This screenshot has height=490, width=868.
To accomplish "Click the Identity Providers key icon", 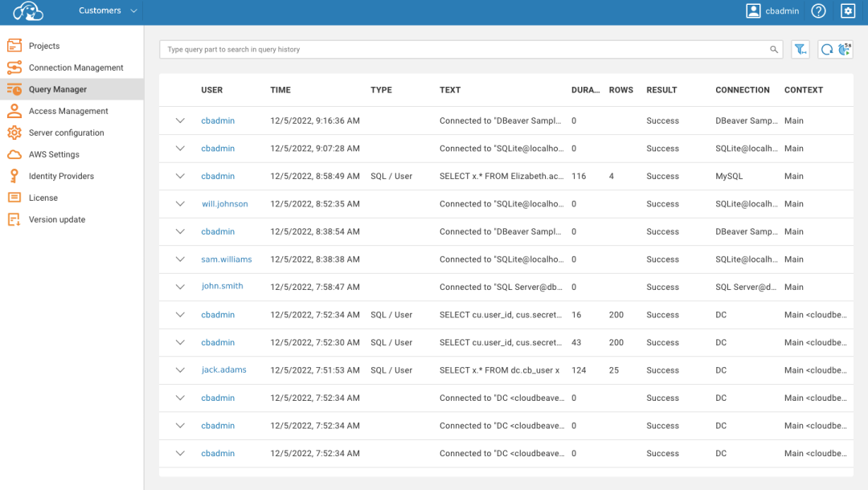I will [14, 176].
